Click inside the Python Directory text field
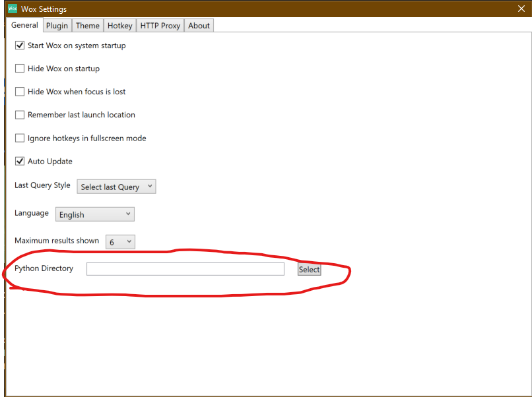The height and width of the screenshot is (397, 532). pos(185,269)
